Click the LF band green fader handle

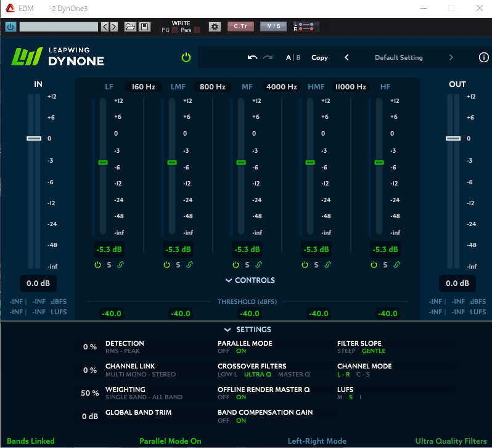103,163
